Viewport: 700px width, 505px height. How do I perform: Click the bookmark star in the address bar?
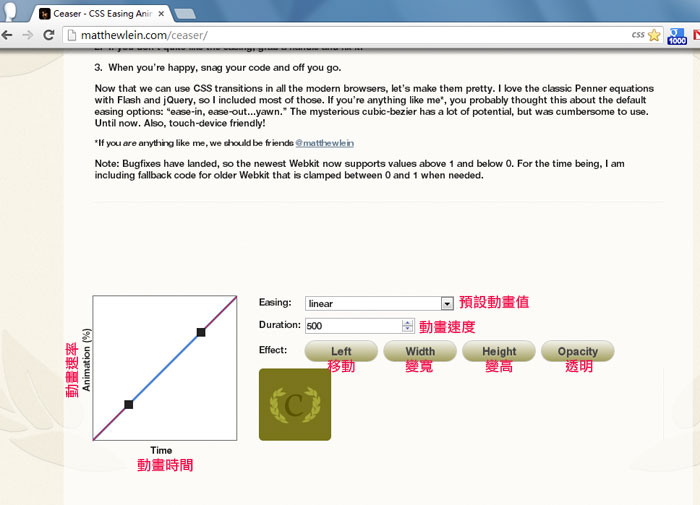[654, 35]
